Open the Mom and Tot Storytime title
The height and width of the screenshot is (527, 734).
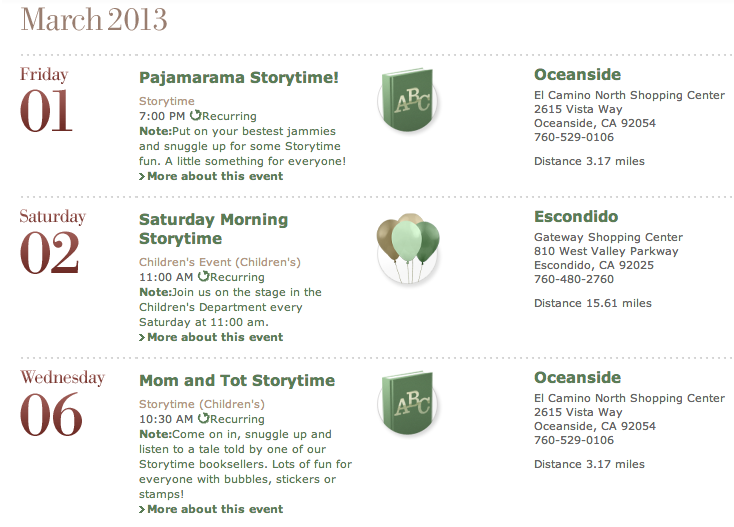point(237,381)
